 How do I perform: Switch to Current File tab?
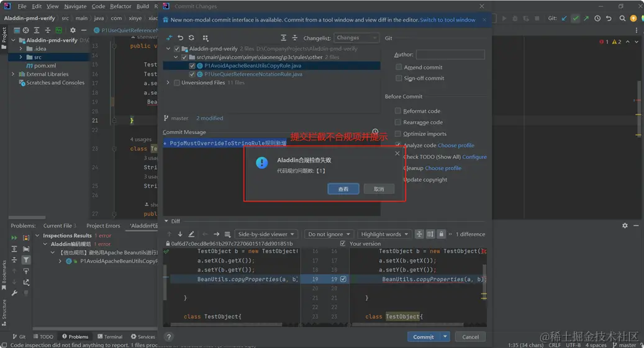point(60,226)
